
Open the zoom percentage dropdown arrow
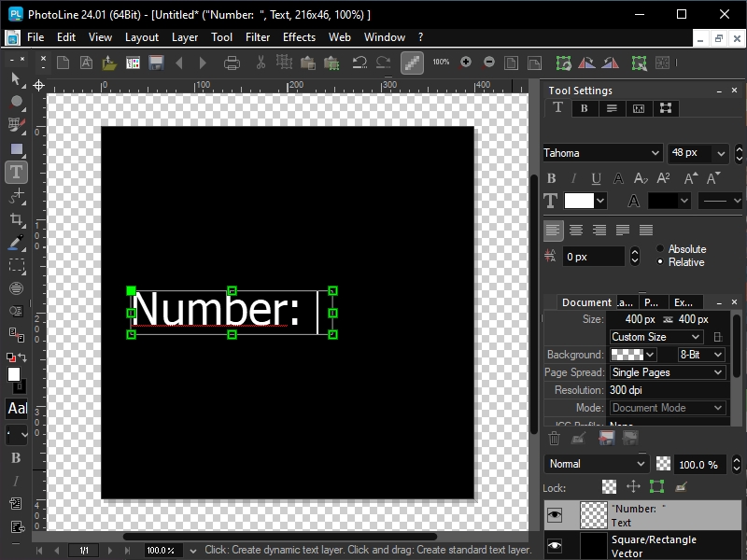(193, 551)
